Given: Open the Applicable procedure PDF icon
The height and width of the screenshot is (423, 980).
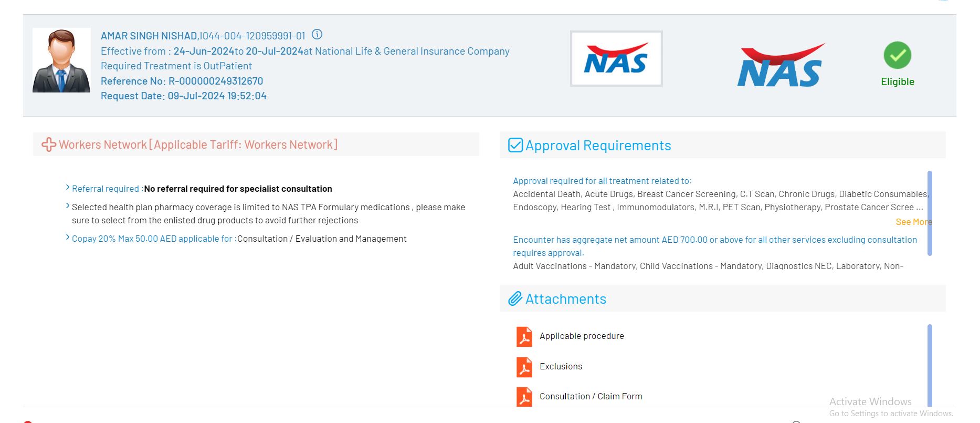Looking at the screenshot, I should coord(524,337).
